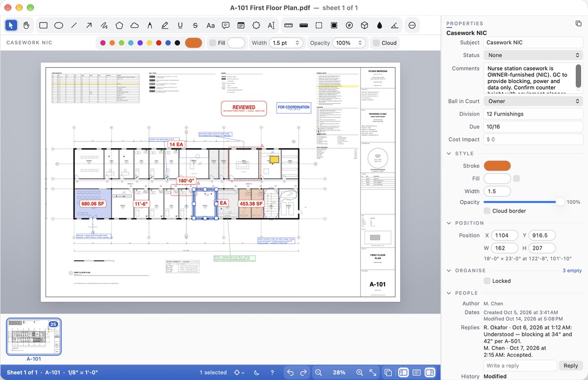Tick the Cloud border checkbox

tap(487, 211)
